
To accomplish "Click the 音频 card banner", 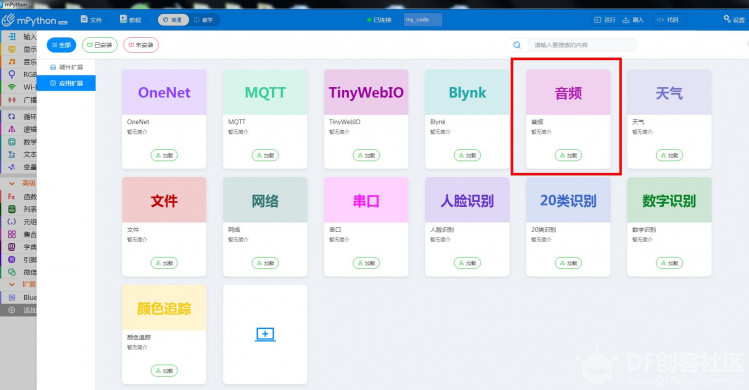I will click(568, 92).
